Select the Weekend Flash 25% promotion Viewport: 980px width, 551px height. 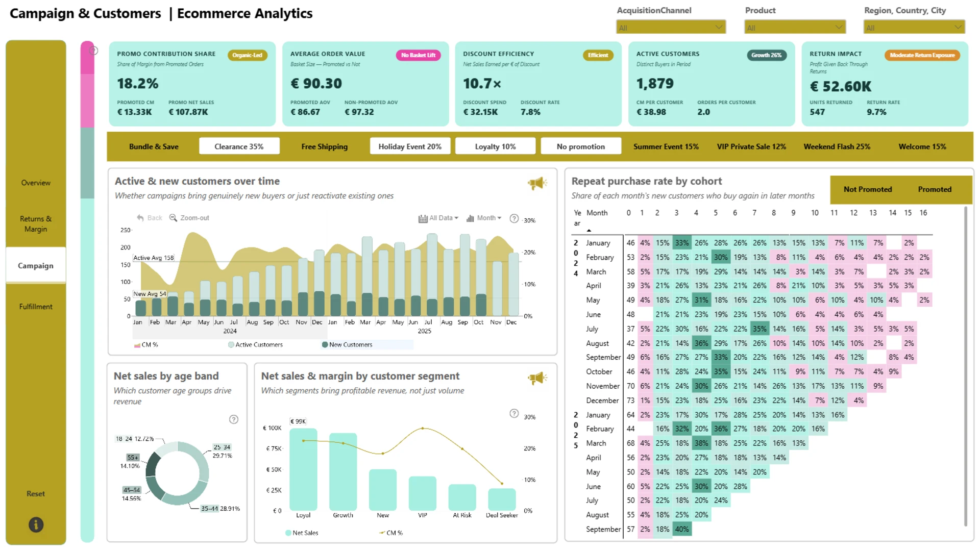[x=837, y=146]
